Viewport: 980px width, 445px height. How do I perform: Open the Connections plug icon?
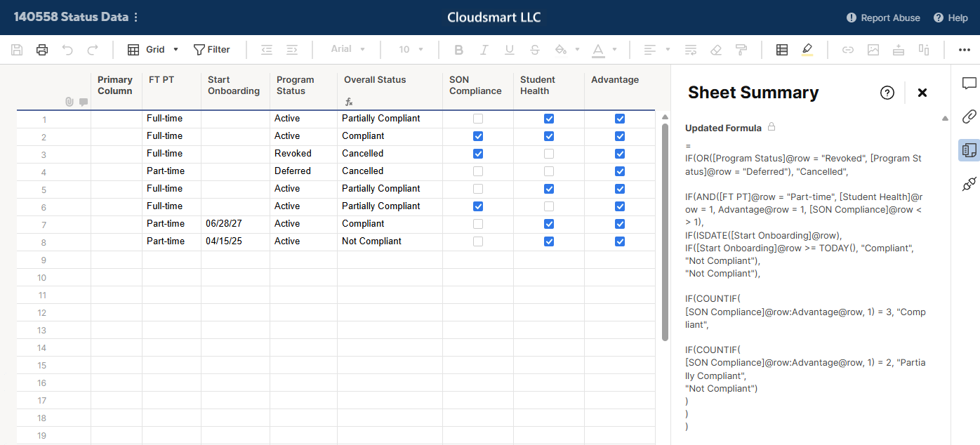[969, 184]
